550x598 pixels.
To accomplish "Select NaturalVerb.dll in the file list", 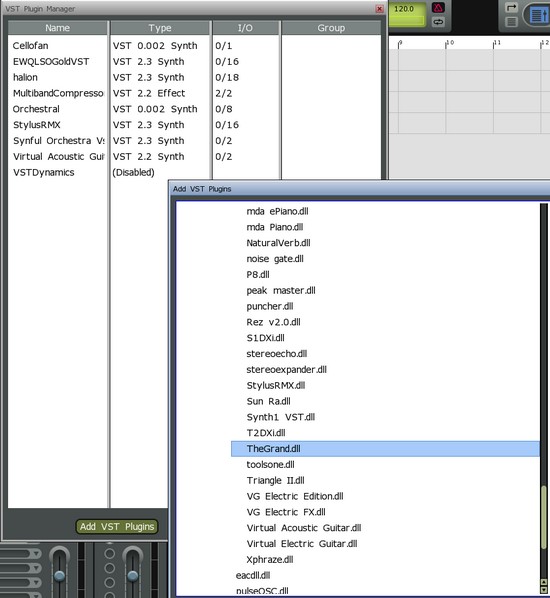I will tap(278, 243).
